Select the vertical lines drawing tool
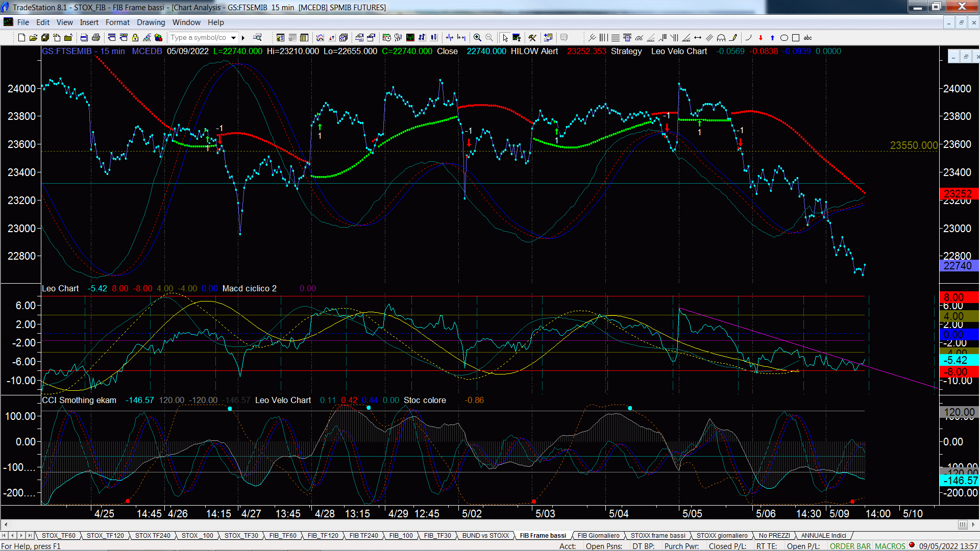 [x=604, y=38]
